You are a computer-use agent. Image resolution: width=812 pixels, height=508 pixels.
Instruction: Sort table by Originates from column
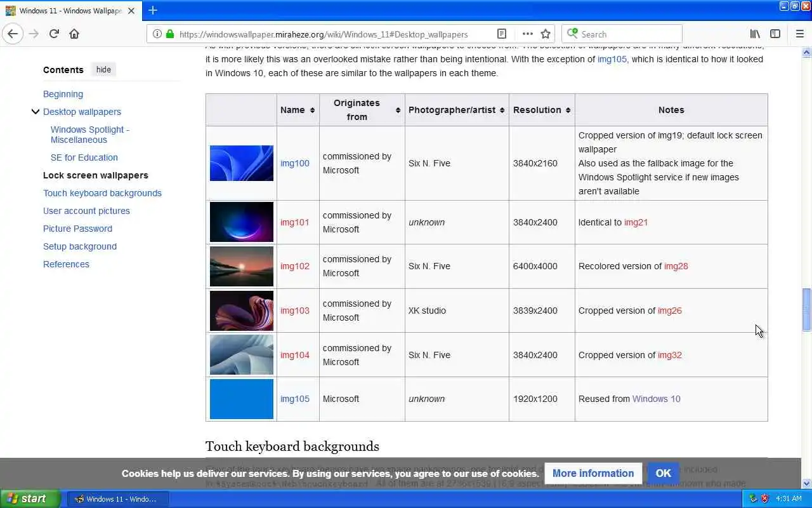[362, 110]
